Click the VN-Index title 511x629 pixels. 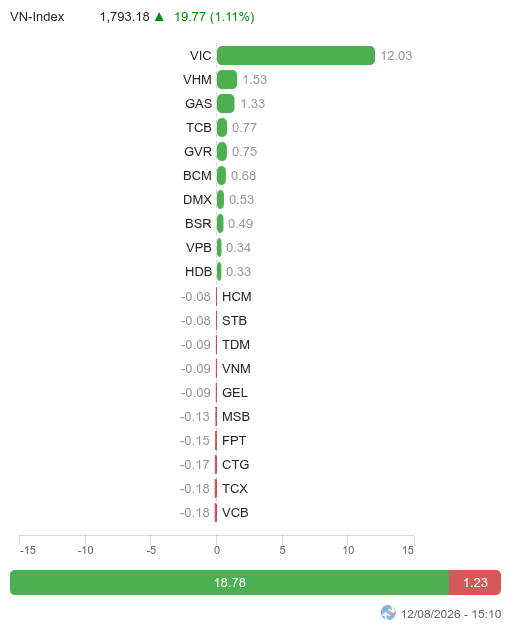(37, 16)
